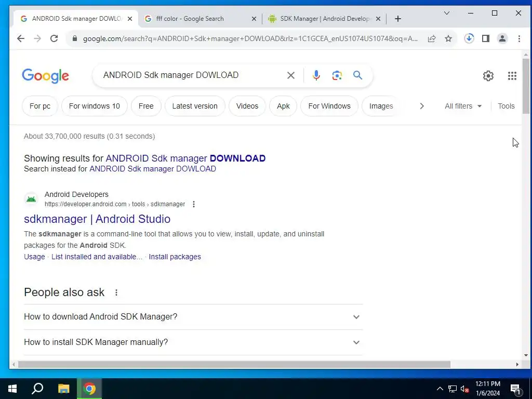Submit search with the magnifier icon
The height and width of the screenshot is (399, 532).
[357, 75]
